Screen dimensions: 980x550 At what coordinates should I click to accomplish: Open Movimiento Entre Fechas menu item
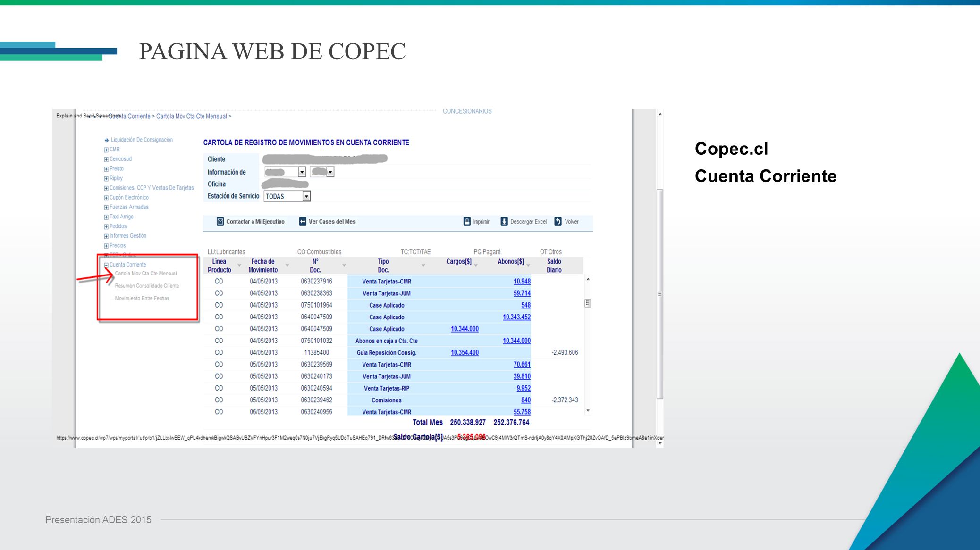(142, 298)
